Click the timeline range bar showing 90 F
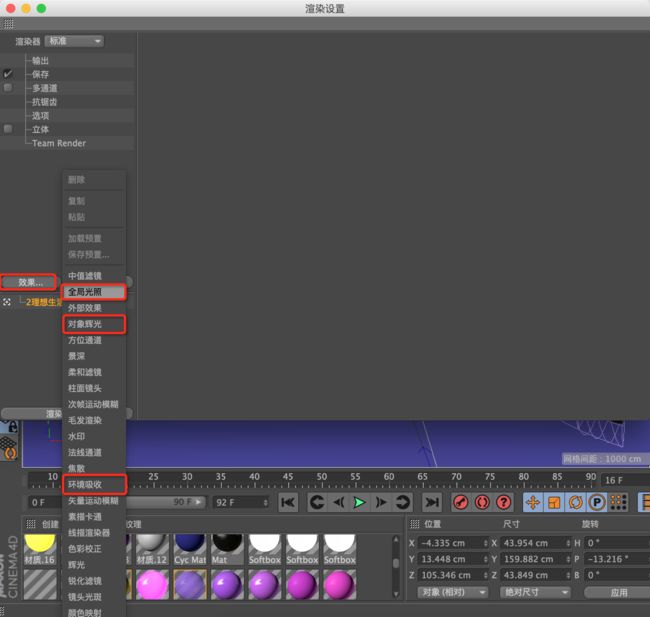Image resolution: width=650 pixels, height=617 pixels. [x=165, y=502]
